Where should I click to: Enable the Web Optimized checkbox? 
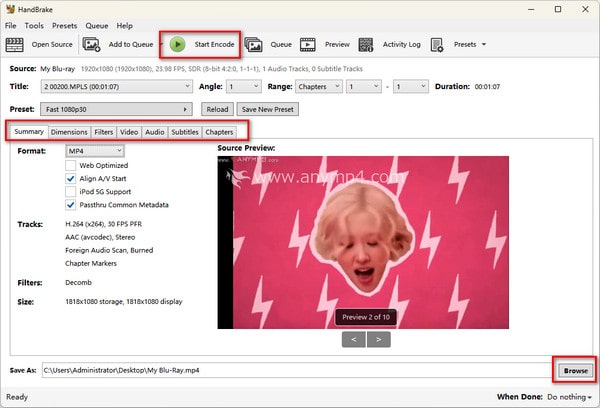click(x=71, y=165)
